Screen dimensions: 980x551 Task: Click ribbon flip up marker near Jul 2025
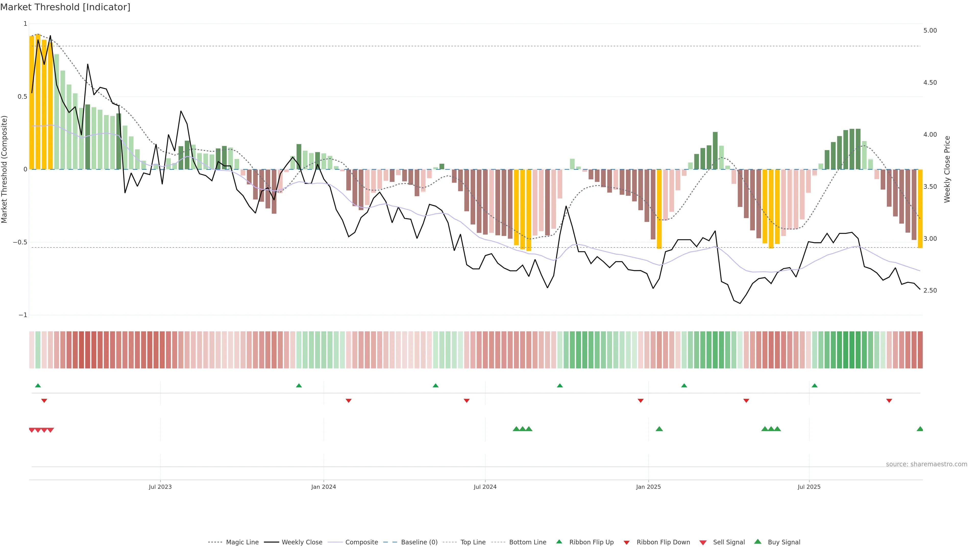pos(815,386)
